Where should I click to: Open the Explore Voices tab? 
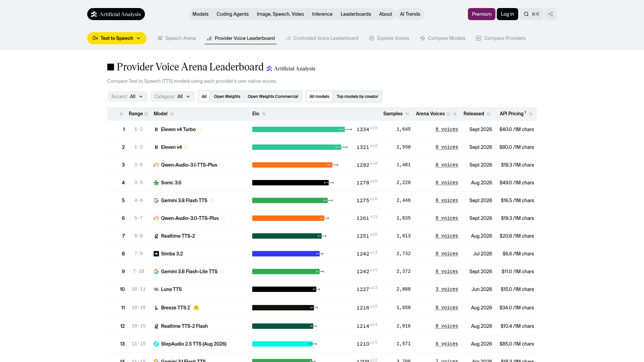[389, 38]
